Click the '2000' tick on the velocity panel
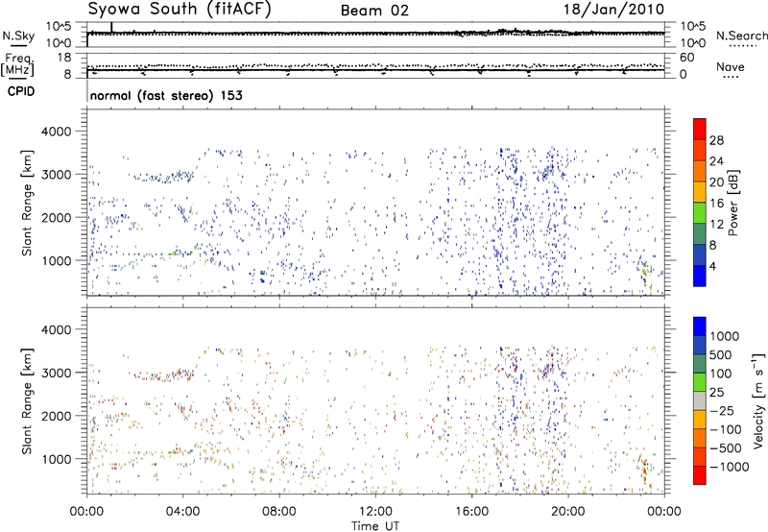The width and height of the screenshot is (768, 532). (x=57, y=416)
